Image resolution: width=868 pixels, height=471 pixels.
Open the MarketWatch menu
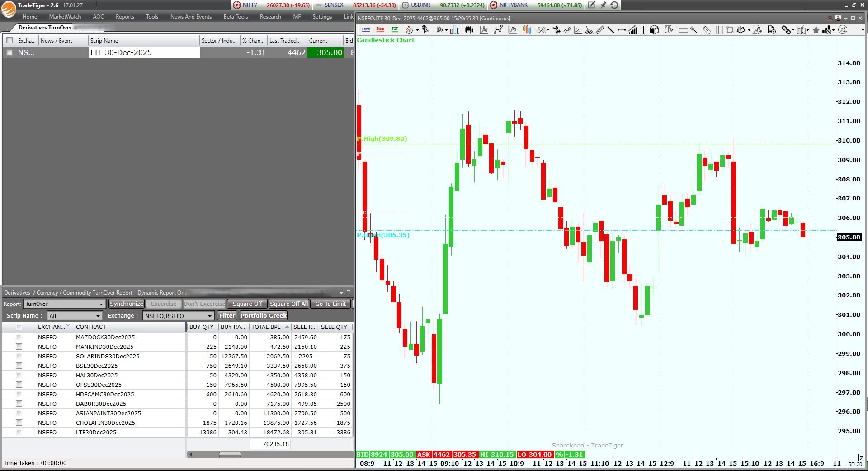pos(65,17)
